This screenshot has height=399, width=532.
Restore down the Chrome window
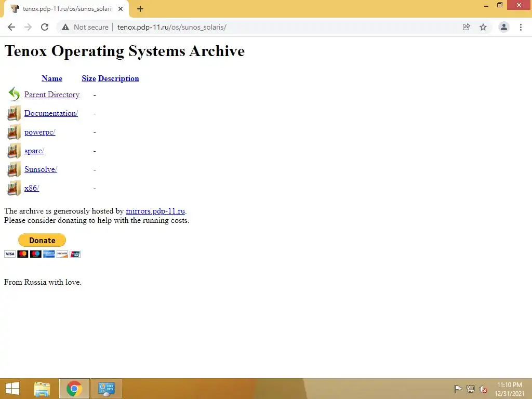tap(499, 5)
